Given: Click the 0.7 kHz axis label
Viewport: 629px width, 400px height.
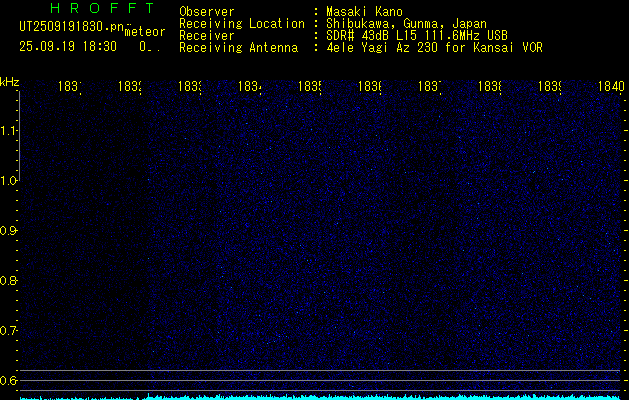Looking at the screenshot, I should (x=9, y=331).
